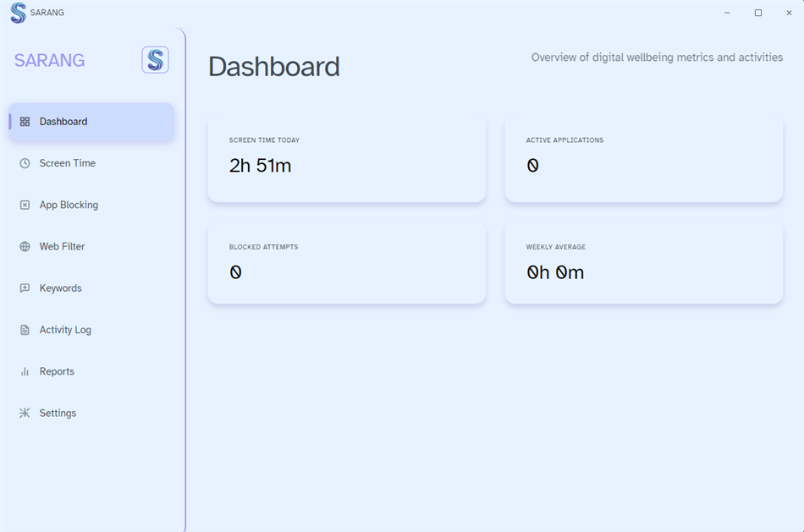This screenshot has width=804, height=532.
Task: Click the SARANG title bar app icon
Action: click(18, 13)
